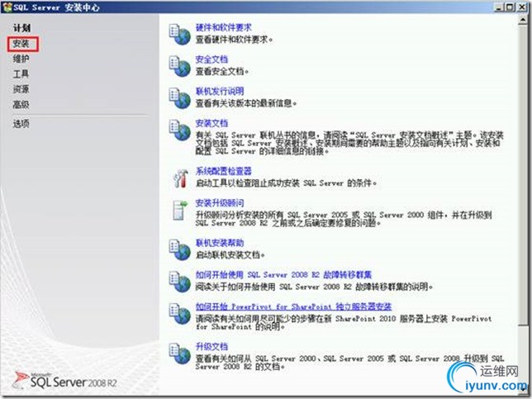Click the icon beside 联机安装帮助
Viewport: 532px width, 399px height.
[x=180, y=249]
